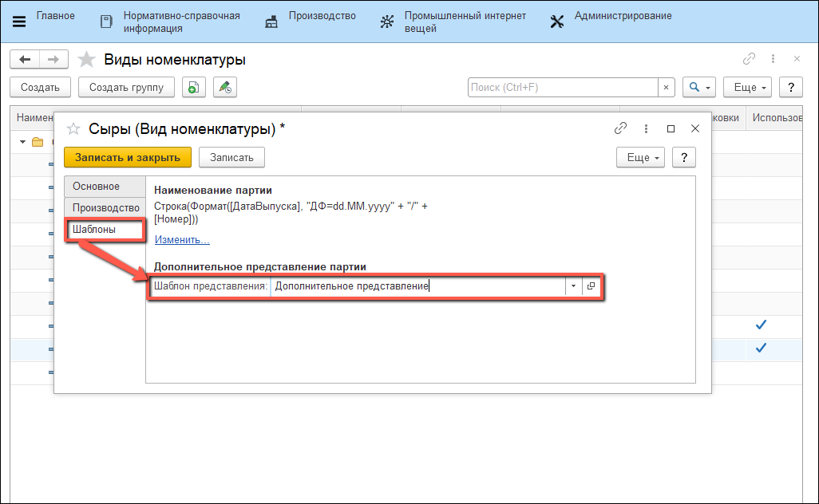Image resolution: width=819 pixels, height=504 pixels.
Task: Switch to the Основное tab
Action: (x=96, y=186)
